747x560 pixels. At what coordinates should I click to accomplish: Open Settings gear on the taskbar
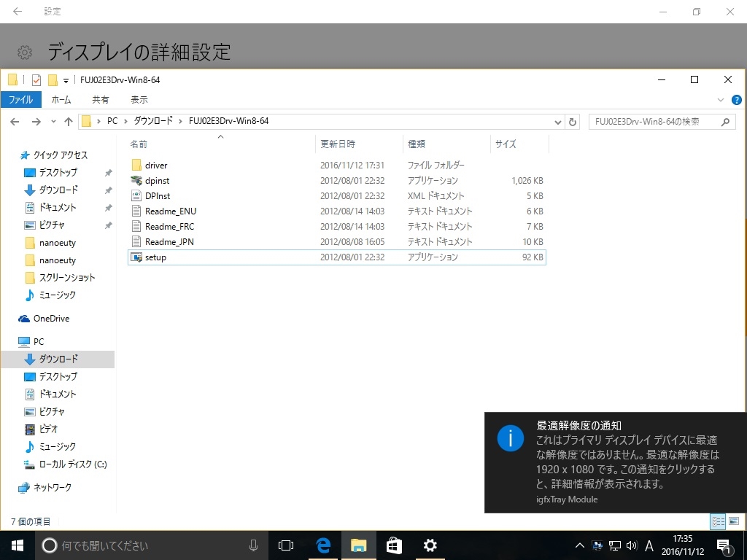(430, 545)
